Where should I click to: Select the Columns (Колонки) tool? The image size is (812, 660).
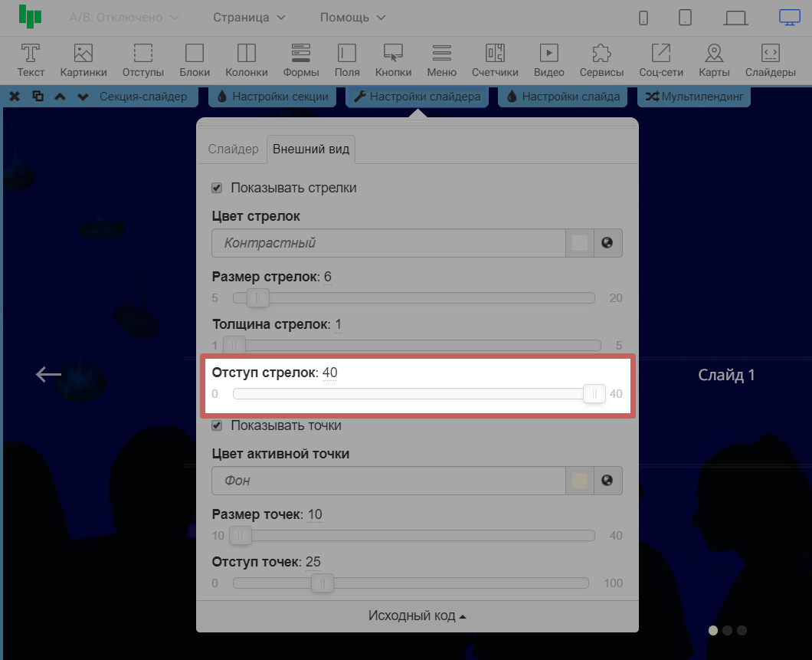247,60
